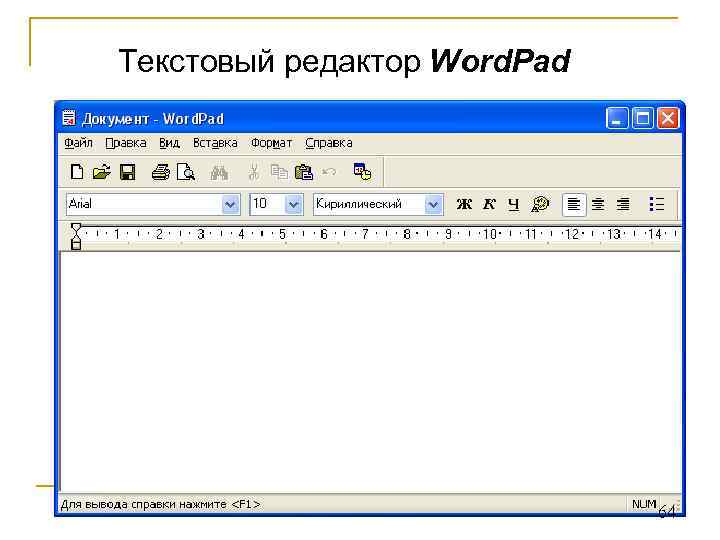Open the Формат menu
The image size is (720, 540).
[x=271, y=143]
